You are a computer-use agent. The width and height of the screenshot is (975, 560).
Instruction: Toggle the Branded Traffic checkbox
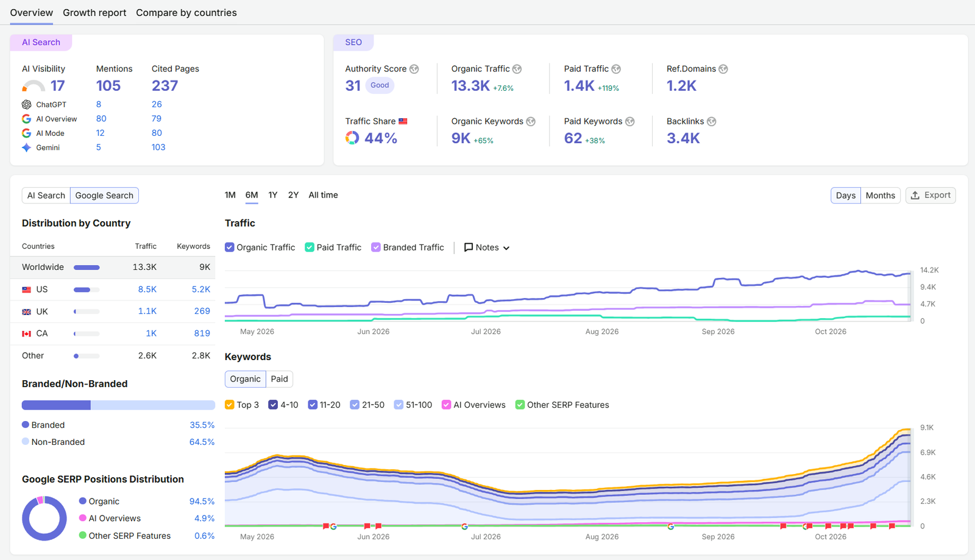(376, 247)
